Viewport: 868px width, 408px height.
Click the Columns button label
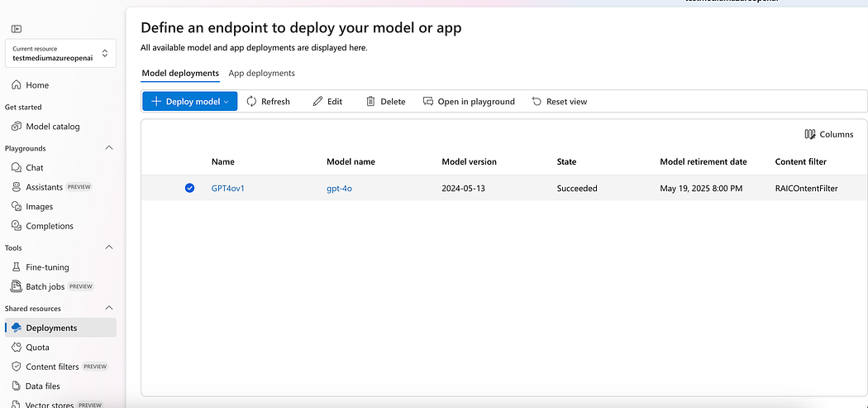point(837,134)
